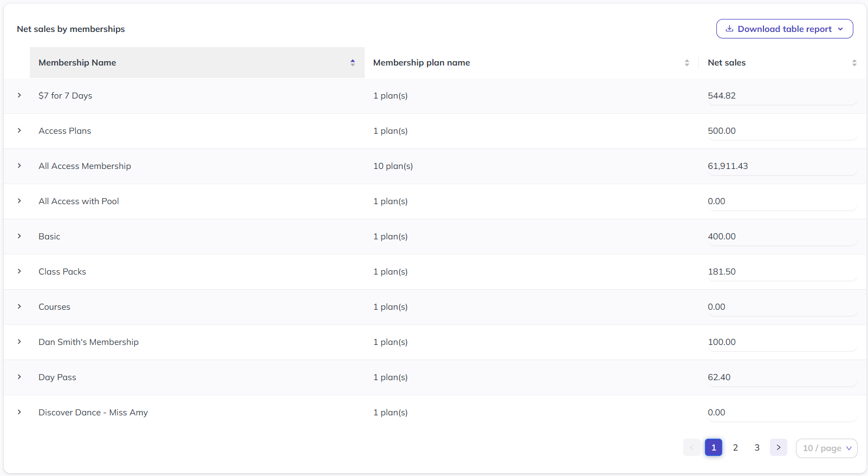
Task: Click the 'Net sales by memberships' title
Action: tap(71, 29)
